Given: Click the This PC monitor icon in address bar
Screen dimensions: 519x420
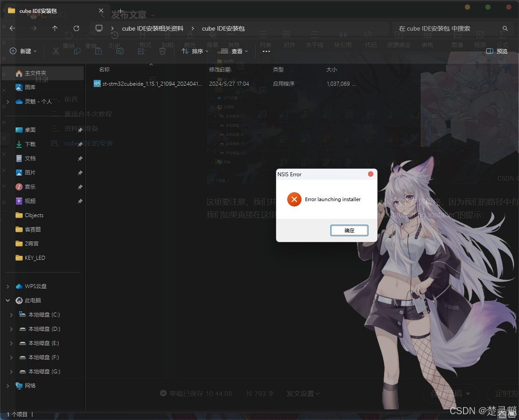Looking at the screenshot, I should coord(99,28).
